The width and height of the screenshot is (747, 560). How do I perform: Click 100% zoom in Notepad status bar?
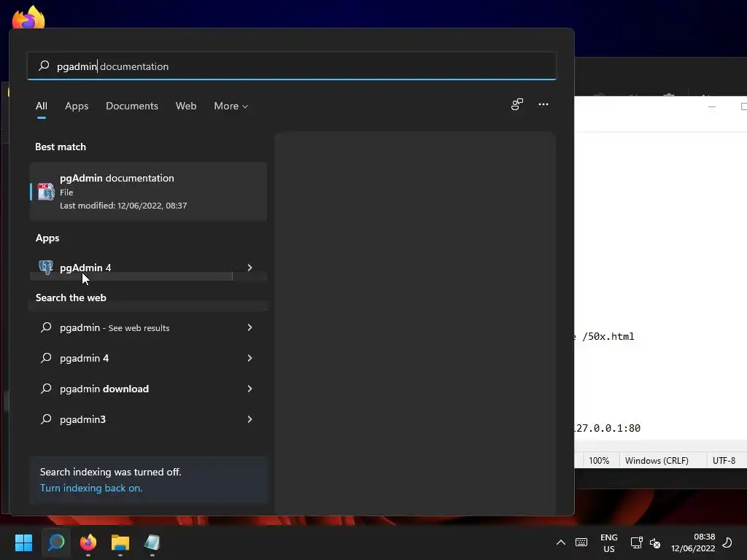click(599, 461)
